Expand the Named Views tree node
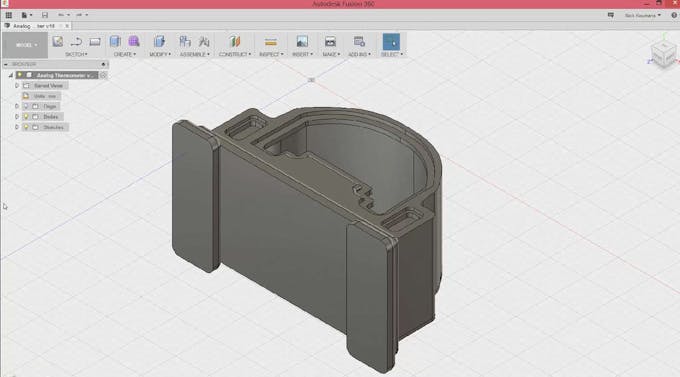This screenshot has width=680, height=377. pyautogui.click(x=17, y=85)
